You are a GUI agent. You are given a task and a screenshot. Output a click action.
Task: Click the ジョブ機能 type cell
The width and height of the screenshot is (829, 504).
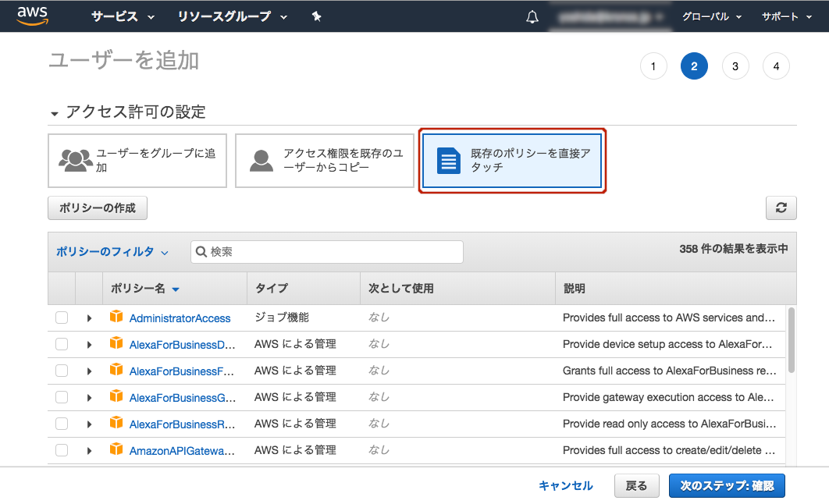[282, 317]
